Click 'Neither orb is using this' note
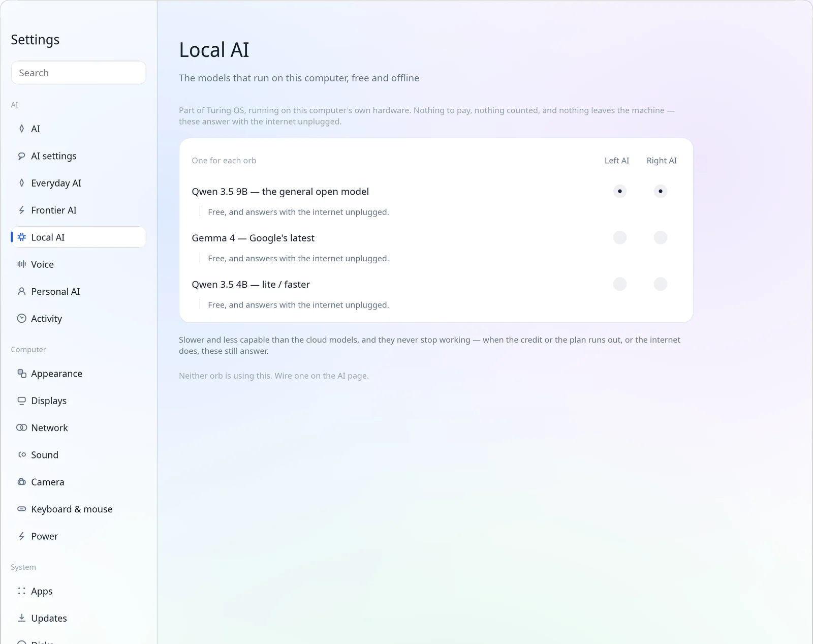Image resolution: width=813 pixels, height=644 pixels. tap(274, 376)
